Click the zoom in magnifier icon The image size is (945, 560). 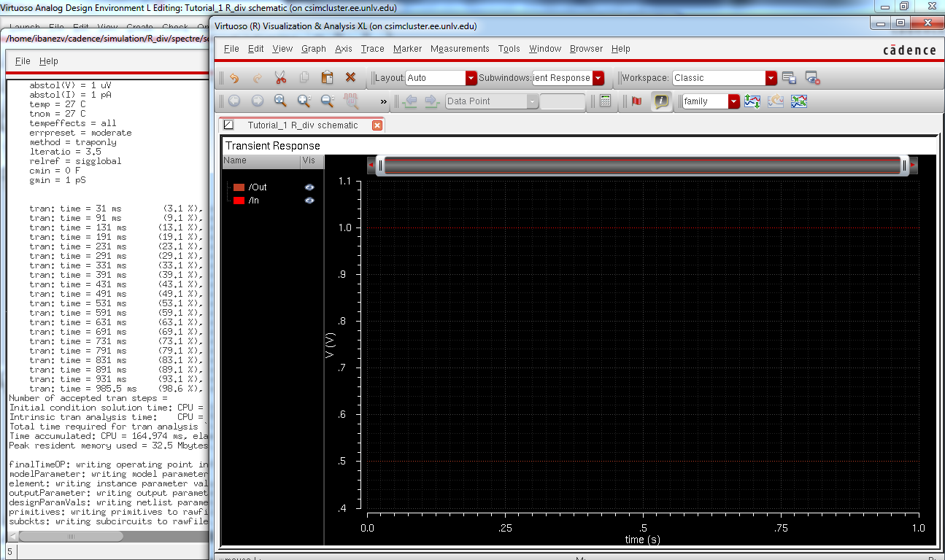(304, 101)
